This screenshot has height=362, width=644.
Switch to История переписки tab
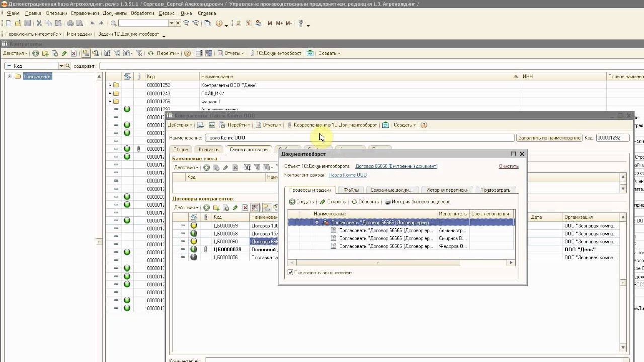tap(447, 190)
